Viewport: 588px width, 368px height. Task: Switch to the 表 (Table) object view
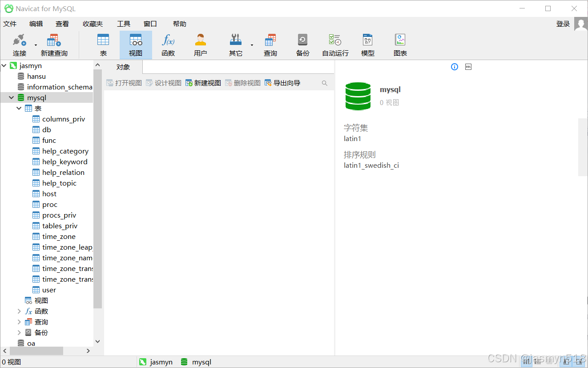(x=103, y=45)
